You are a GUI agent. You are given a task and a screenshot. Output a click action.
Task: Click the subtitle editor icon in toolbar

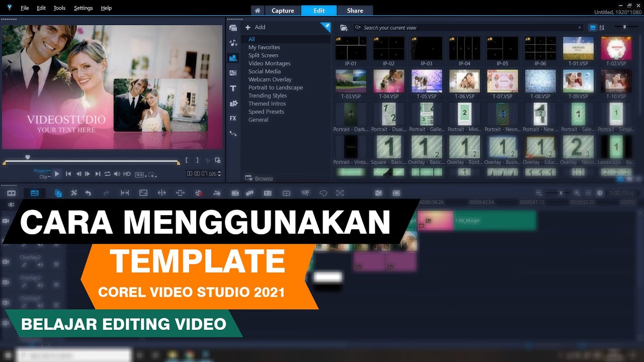[268, 193]
